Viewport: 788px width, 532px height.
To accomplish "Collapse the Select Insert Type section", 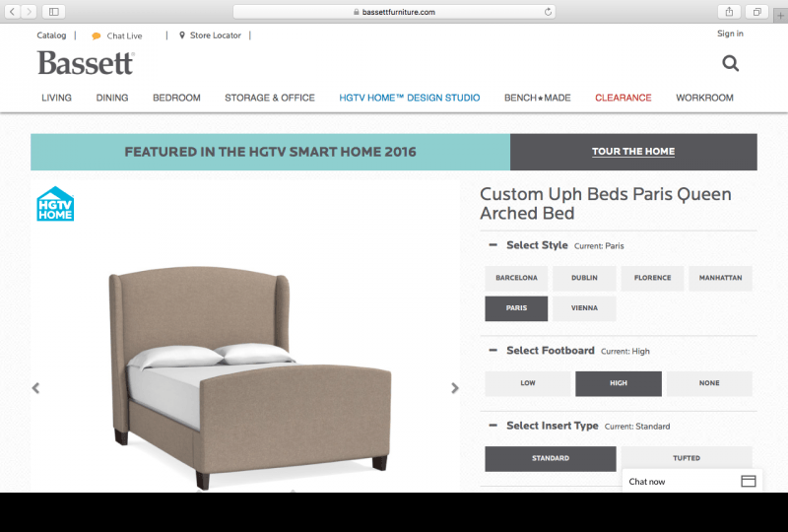I will click(x=493, y=426).
